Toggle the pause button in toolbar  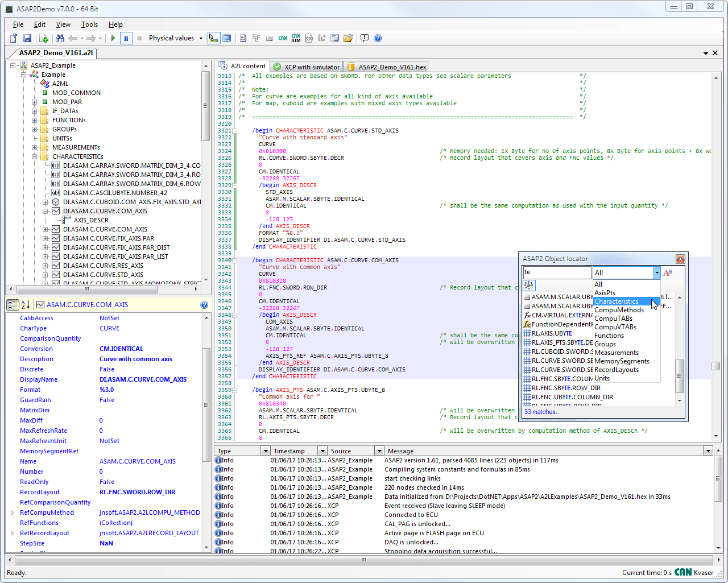126,38
